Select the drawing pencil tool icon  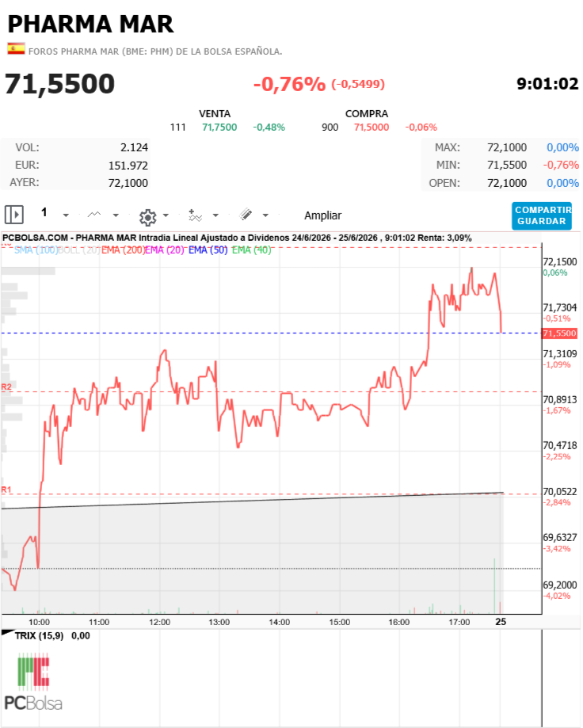tap(246, 215)
